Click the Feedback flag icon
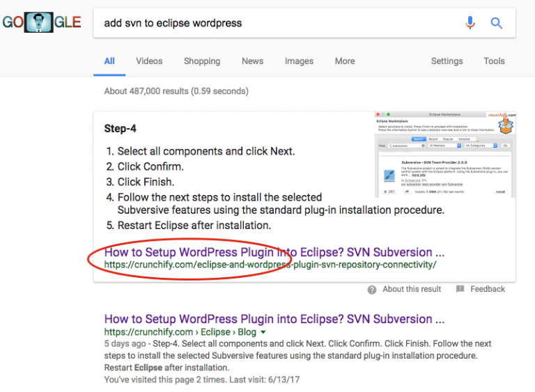The image size is (535, 392). (460, 289)
